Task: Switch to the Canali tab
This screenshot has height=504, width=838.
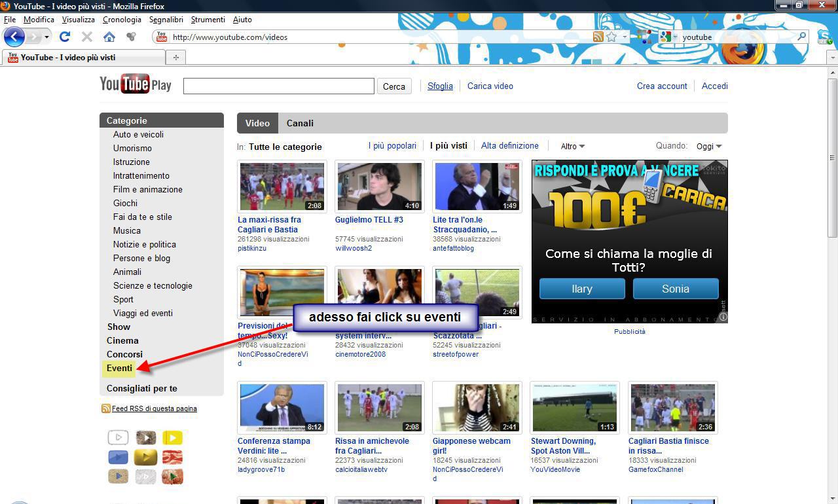Action: pyautogui.click(x=300, y=123)
